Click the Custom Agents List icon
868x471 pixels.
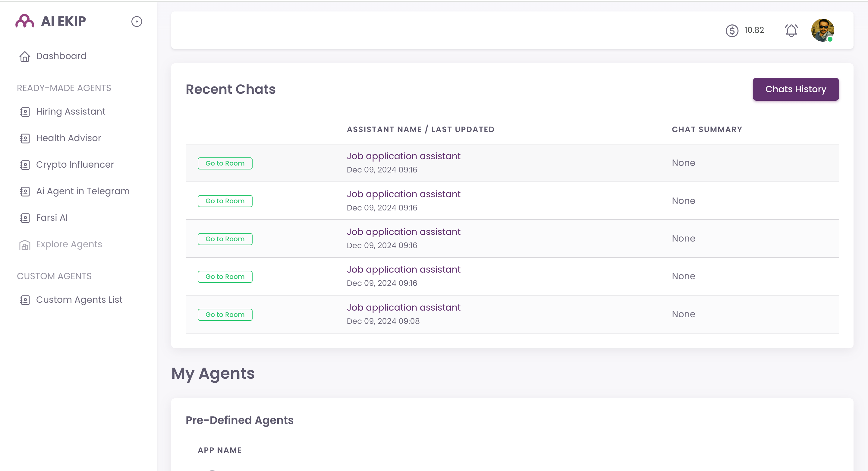coord(25,300)
